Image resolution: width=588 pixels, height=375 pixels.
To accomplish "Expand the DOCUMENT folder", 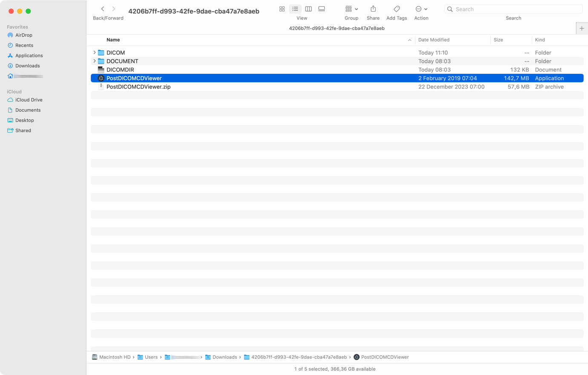I will [x=94, y=61].
